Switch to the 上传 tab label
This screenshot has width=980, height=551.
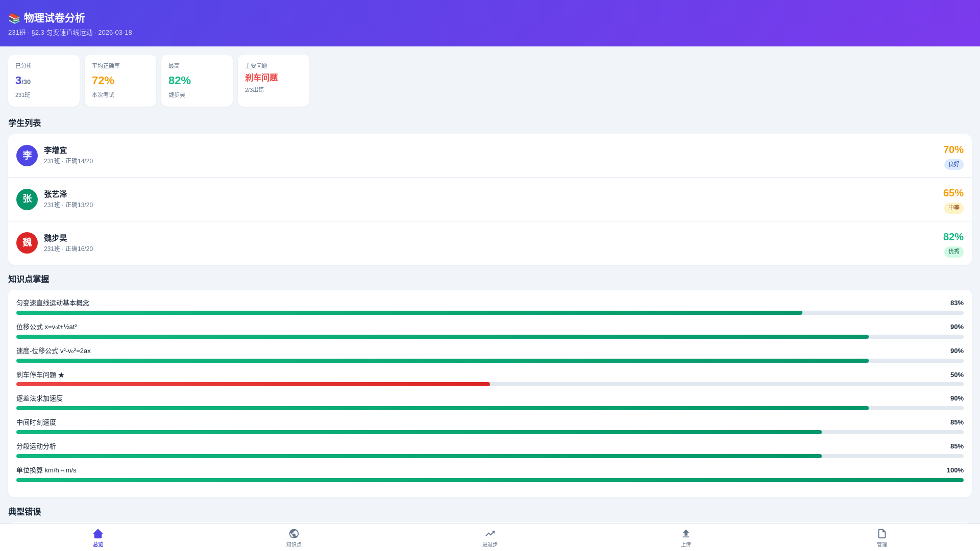pyautogui.click(x=686, y=544)
